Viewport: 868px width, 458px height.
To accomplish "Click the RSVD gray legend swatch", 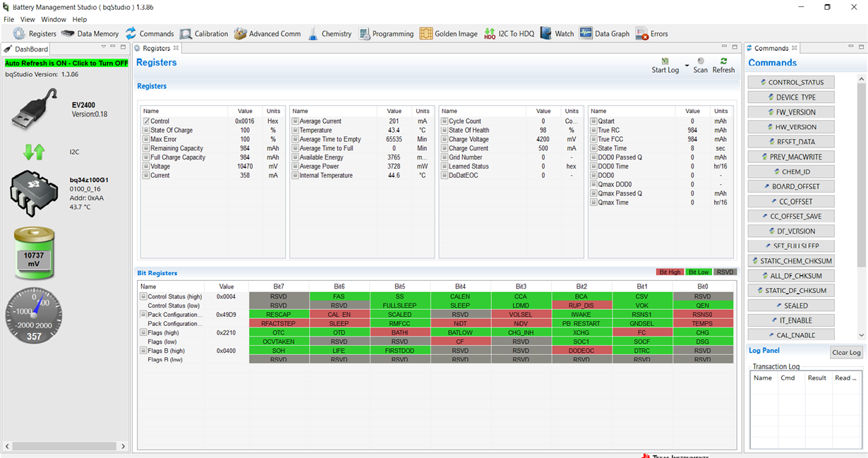I will pyautogui.click(x=725, y=272).
